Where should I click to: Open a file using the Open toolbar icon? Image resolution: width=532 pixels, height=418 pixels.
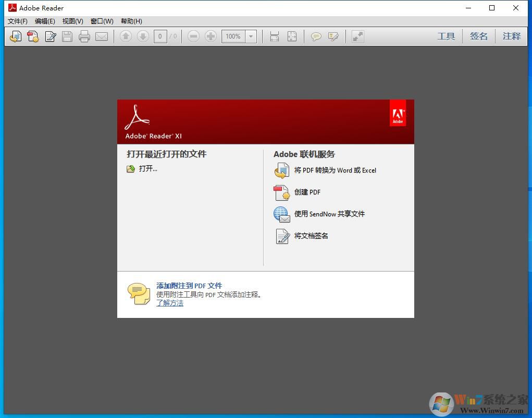pos(15,36)
